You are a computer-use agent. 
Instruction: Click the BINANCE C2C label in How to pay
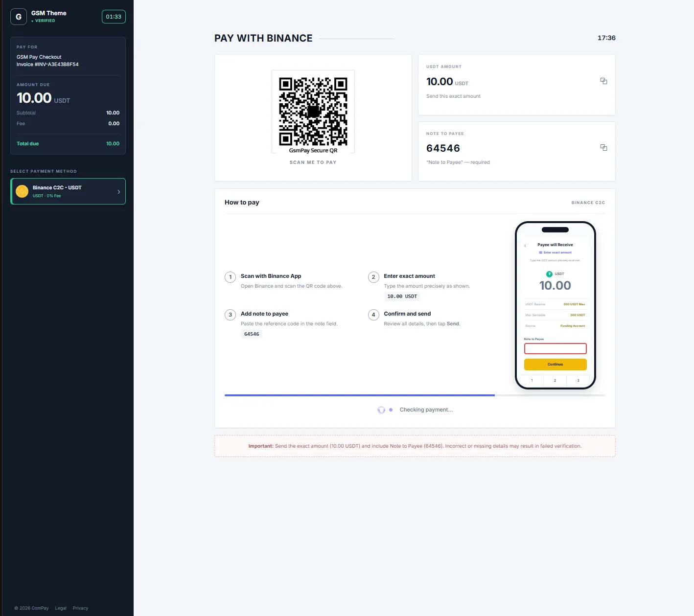588,203
